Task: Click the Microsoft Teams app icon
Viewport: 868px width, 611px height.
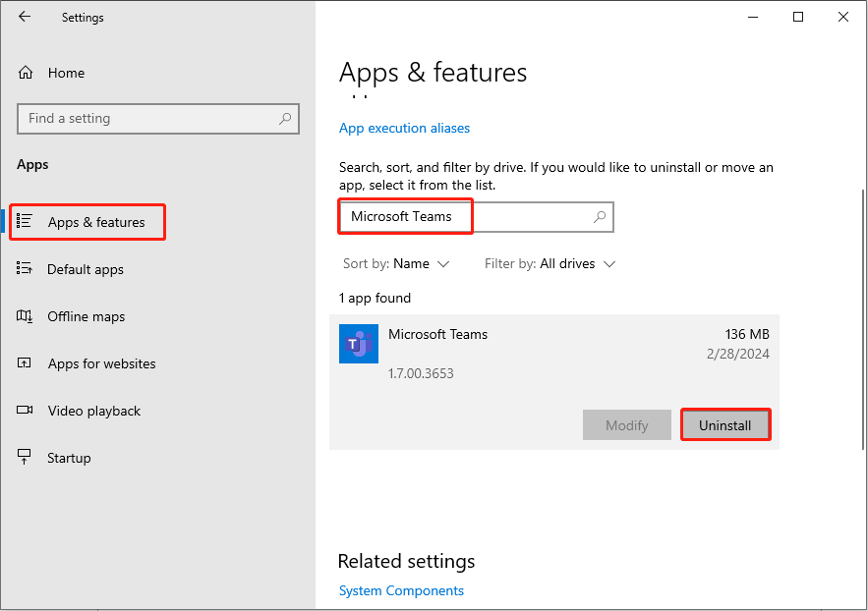Action: [x=358, y=344]
